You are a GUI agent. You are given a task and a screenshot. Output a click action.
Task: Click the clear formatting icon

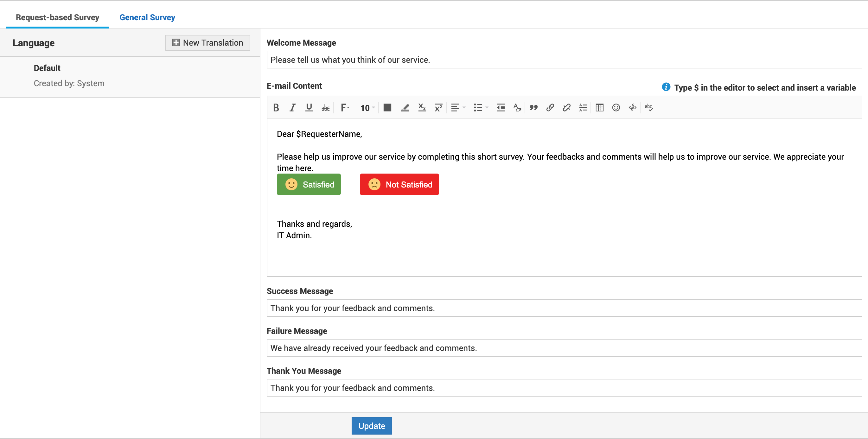click(x=517, y=107)
